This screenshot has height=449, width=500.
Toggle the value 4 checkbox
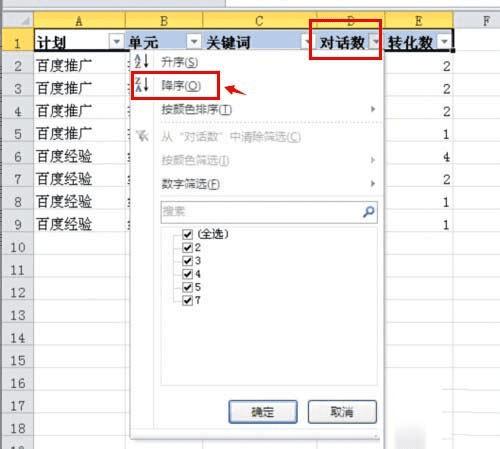[187, 274]
